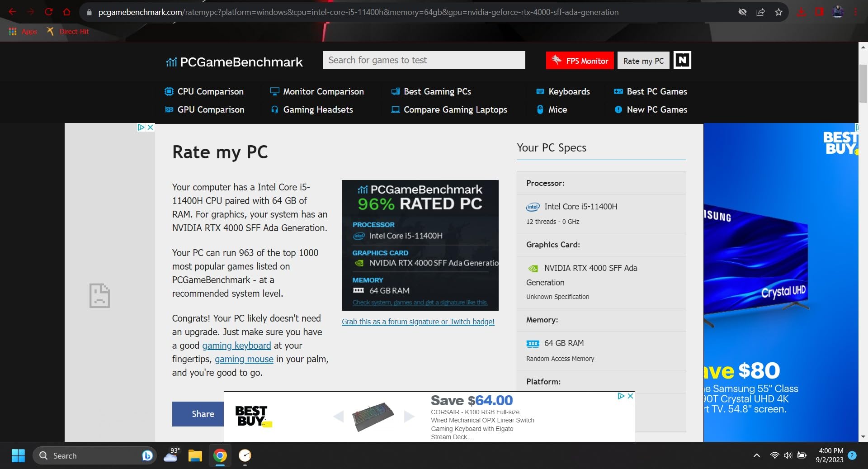
Task: Follow the 'gaming mouse' link
Action: point(244,359)
